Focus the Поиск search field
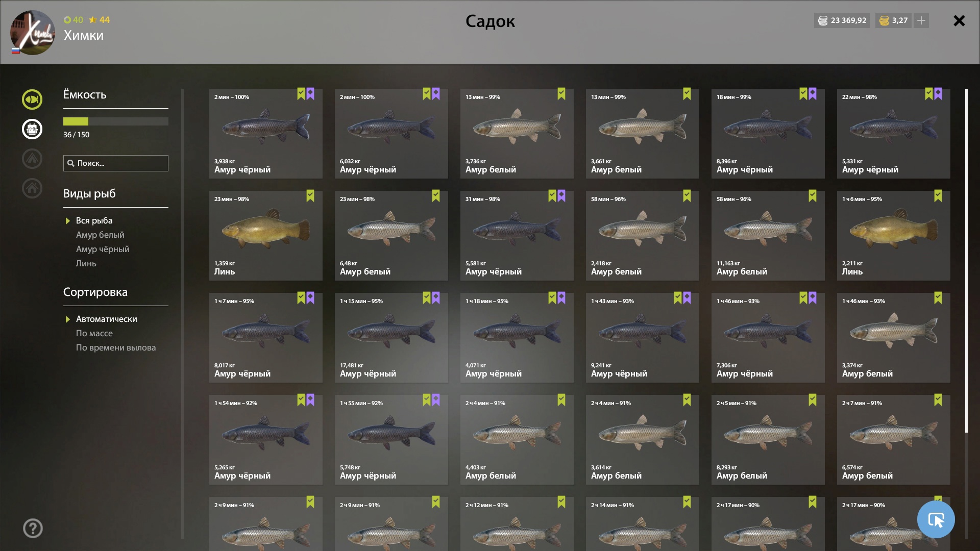This screenshot has width=980, height=551. click(116, 163)
